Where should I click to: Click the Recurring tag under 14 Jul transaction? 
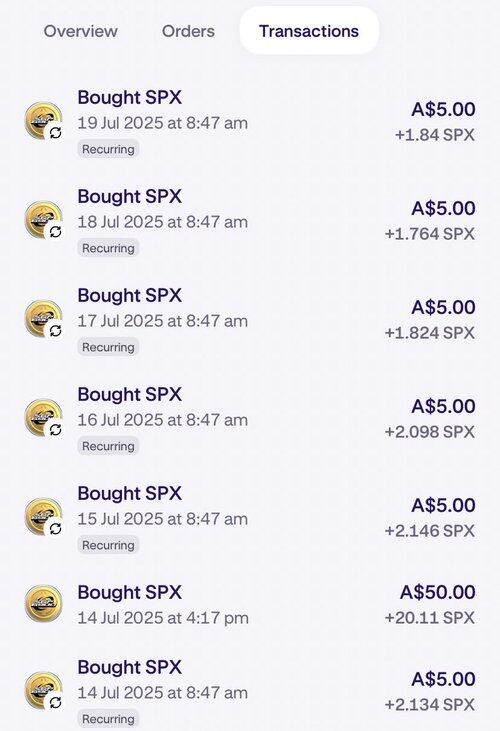point(108,719)
